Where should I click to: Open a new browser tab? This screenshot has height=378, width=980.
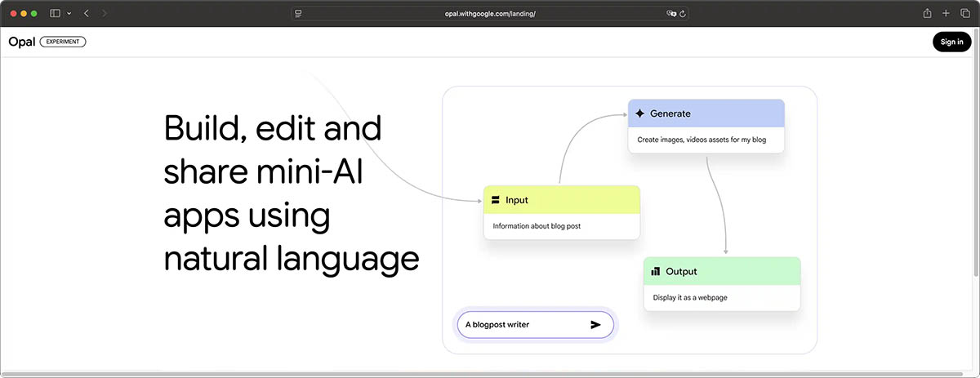pos(946,14)
